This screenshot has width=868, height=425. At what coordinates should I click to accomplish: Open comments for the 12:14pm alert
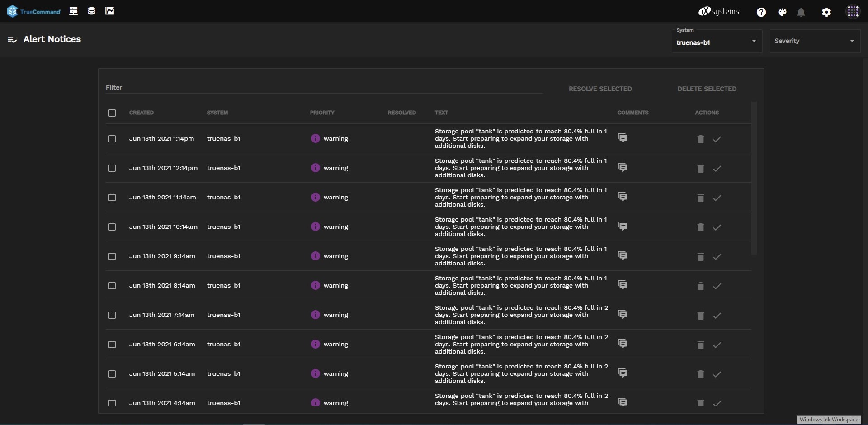[623, 167]
